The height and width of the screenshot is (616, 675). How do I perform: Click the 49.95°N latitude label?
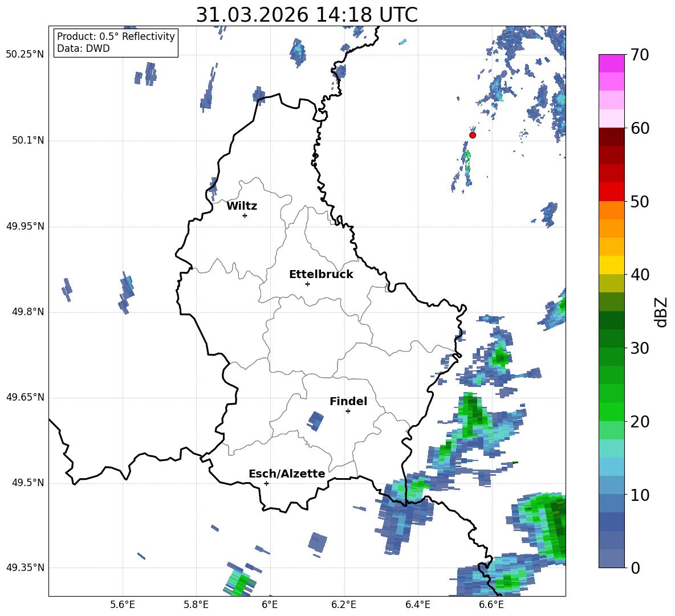pos(25,226)
